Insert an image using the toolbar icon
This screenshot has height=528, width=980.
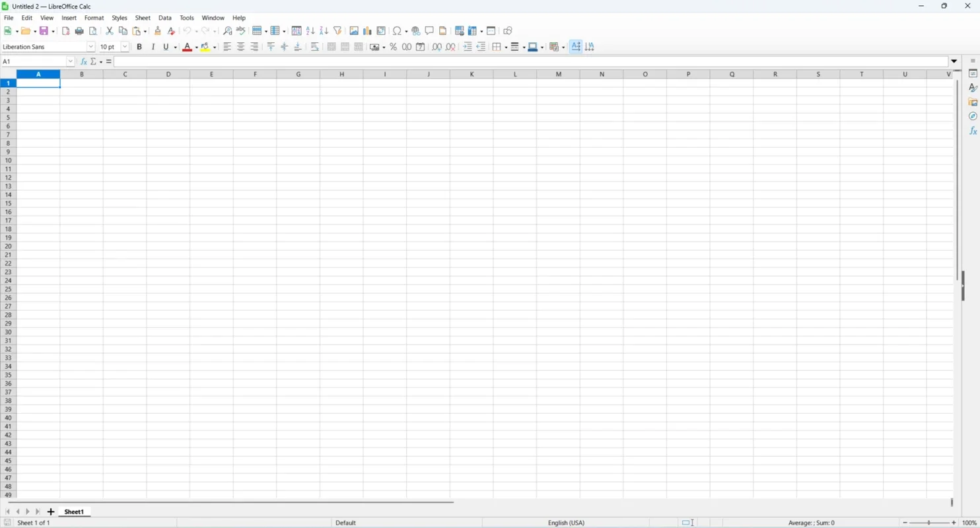354,30
